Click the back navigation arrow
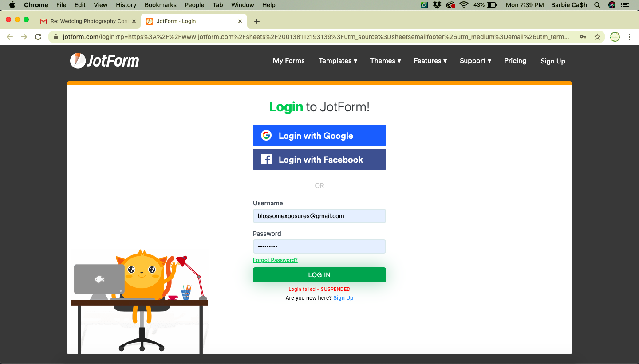 (x=10, y=37)
